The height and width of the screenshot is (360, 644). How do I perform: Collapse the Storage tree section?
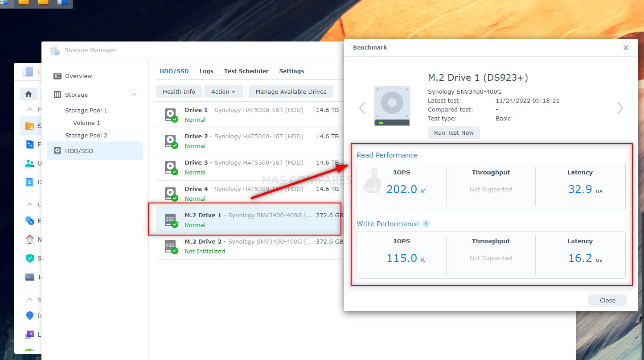(135, 95)
